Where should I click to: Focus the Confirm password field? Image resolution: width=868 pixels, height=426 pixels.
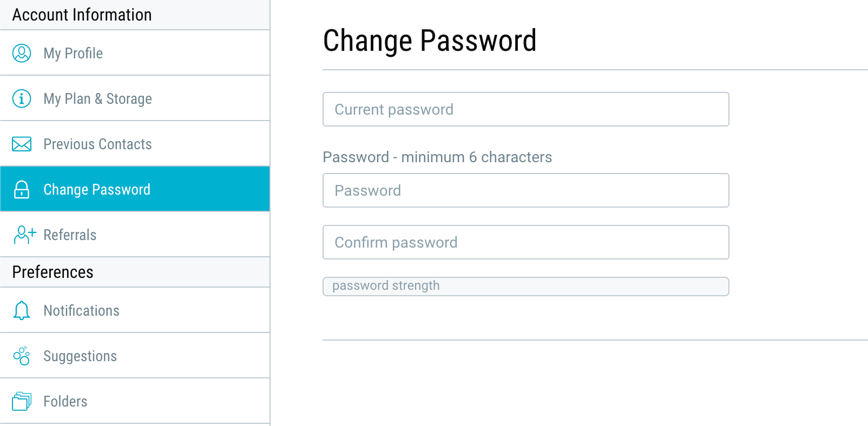(526, 242)
